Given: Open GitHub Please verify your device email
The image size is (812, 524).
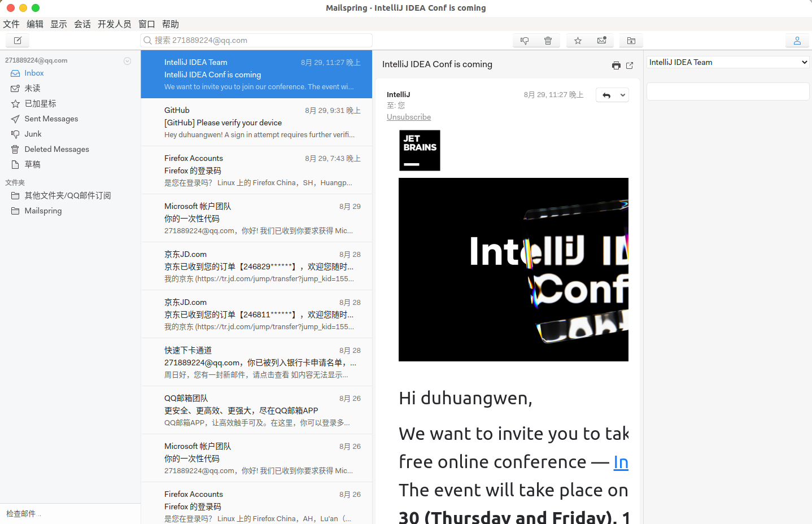Looking at the screenshot, I should click(x=256, y=123).
